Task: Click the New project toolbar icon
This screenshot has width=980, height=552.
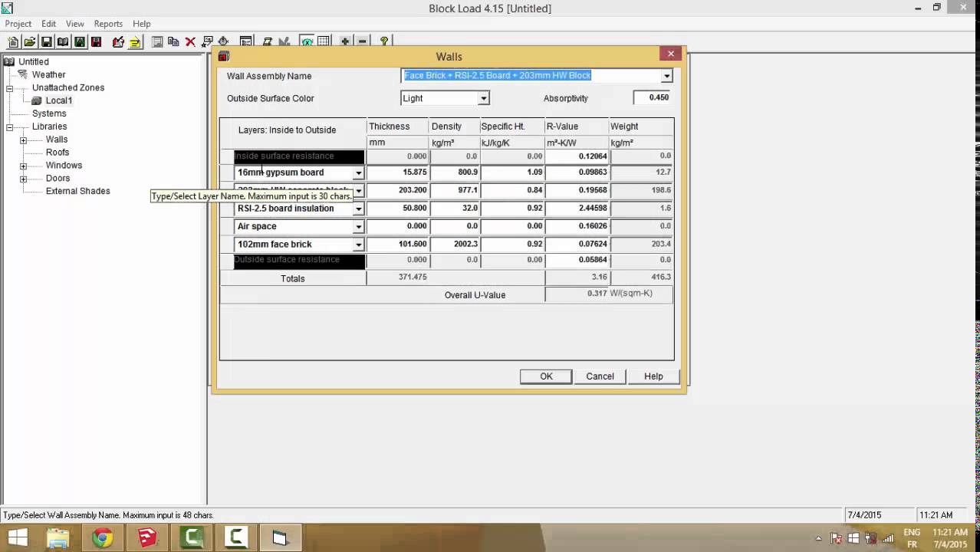Action: point(13,42)
